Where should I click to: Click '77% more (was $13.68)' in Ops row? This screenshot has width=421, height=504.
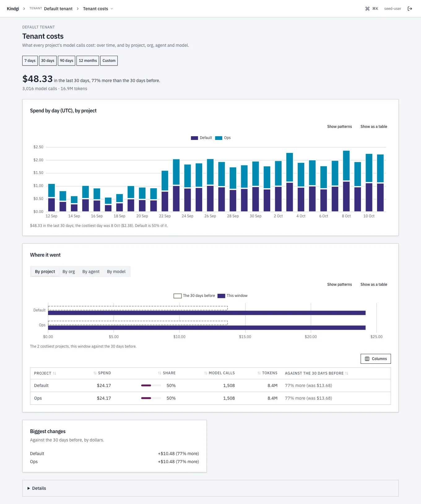(x=309, y=398)
